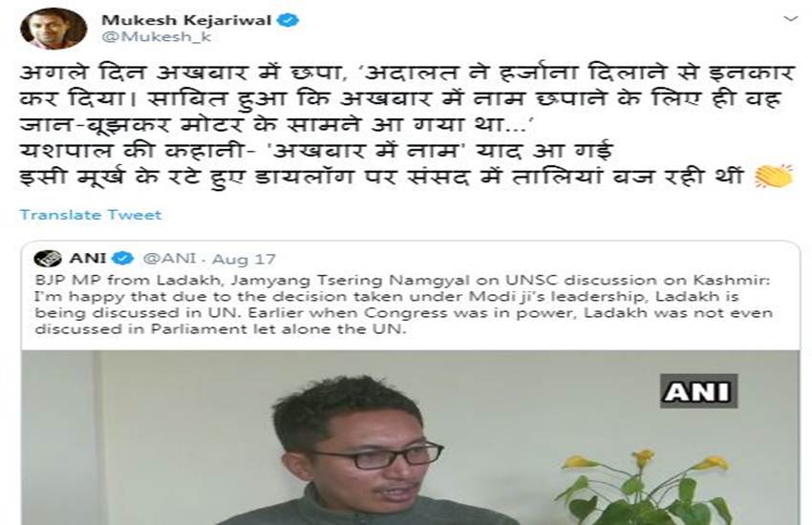Play the ANI video preview of the Ladakh MP
Screen dimensions: 812x525
click(x=410, y=437)
